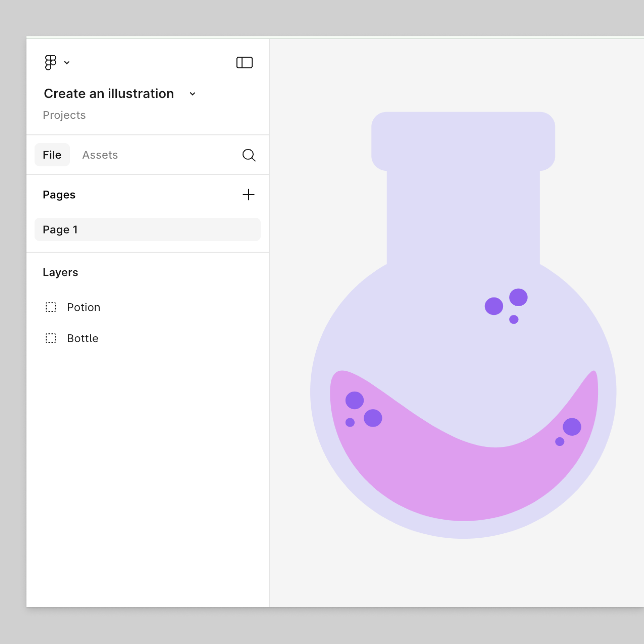This screenshot has height=644, width=644.
Task: Switch to the Assets tab
Action: point(100,155)
